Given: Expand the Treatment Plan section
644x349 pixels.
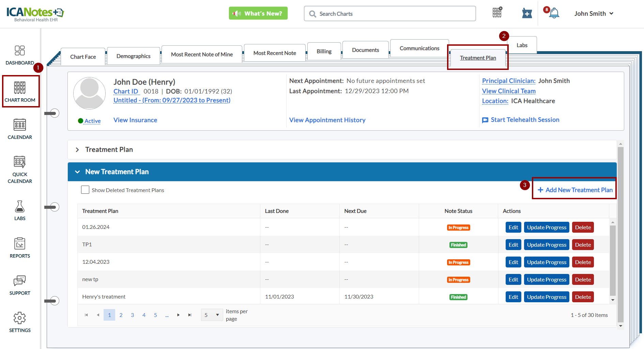Looking at the screenshot, I should point(78,150).
